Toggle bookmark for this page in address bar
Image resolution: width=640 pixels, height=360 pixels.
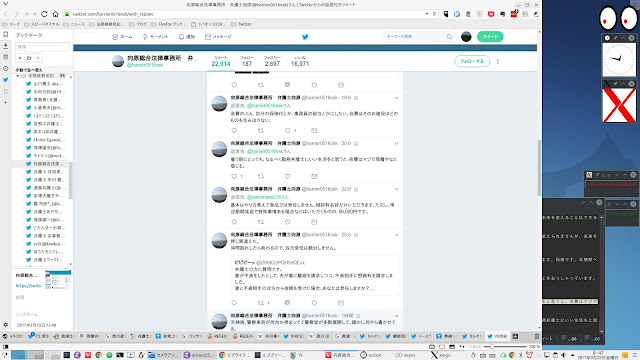434,14
